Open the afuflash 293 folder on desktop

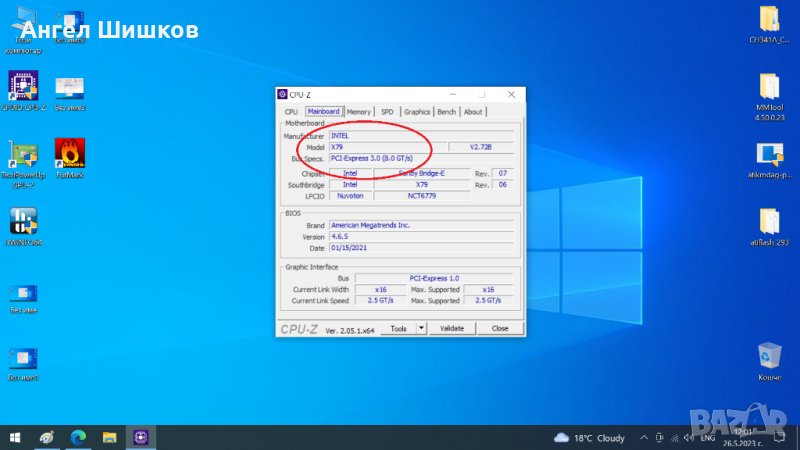(x=769, y=223)
